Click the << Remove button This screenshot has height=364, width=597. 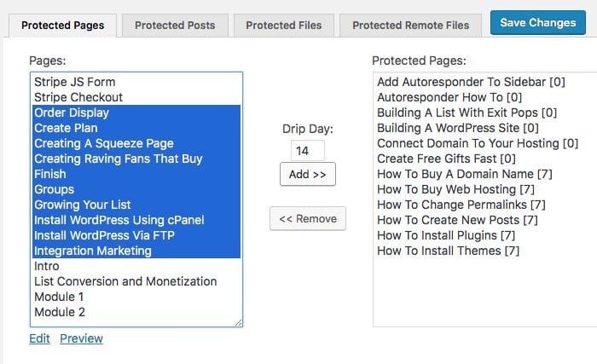(x=308, y=219)
